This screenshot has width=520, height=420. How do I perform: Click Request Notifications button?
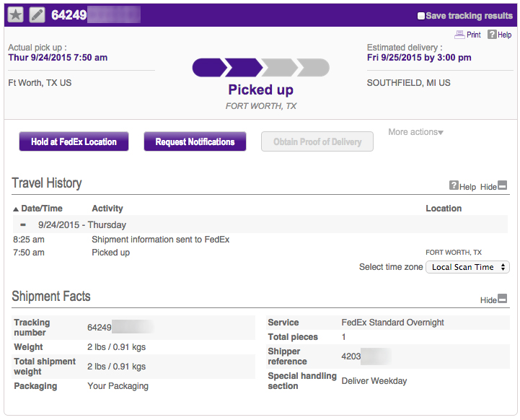195,141
